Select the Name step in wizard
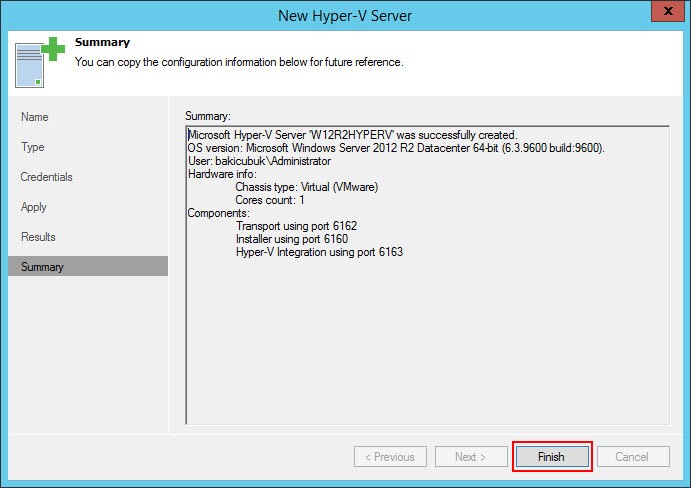The width and height of the screenshot is (691, 488). click(x=35, y=117)
